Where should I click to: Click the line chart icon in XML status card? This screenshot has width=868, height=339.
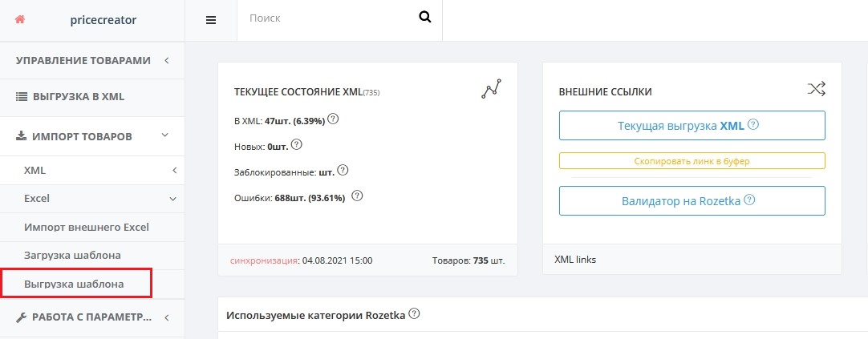491,89
